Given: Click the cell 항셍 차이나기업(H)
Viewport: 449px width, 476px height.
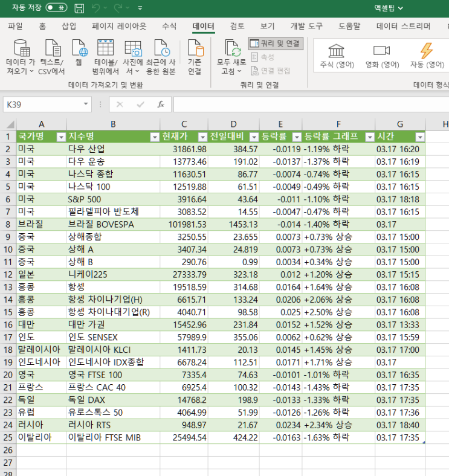Looking at the screenshot, I should [113, 300].
